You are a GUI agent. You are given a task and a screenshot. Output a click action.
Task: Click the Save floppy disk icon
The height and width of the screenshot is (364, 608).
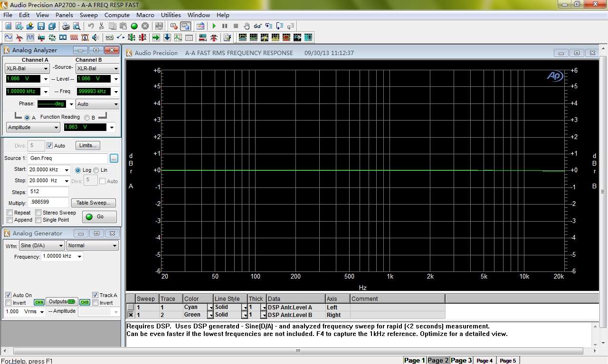pos(41,26)
